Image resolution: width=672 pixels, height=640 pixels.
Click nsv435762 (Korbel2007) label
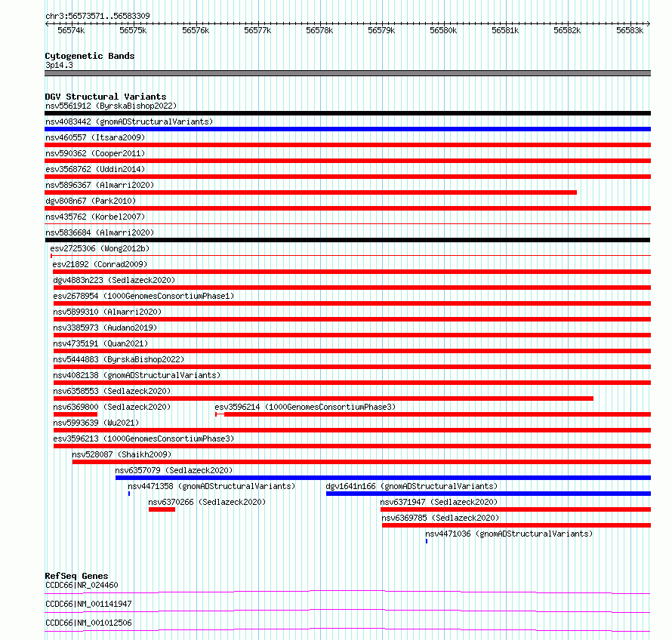[95, 217]
